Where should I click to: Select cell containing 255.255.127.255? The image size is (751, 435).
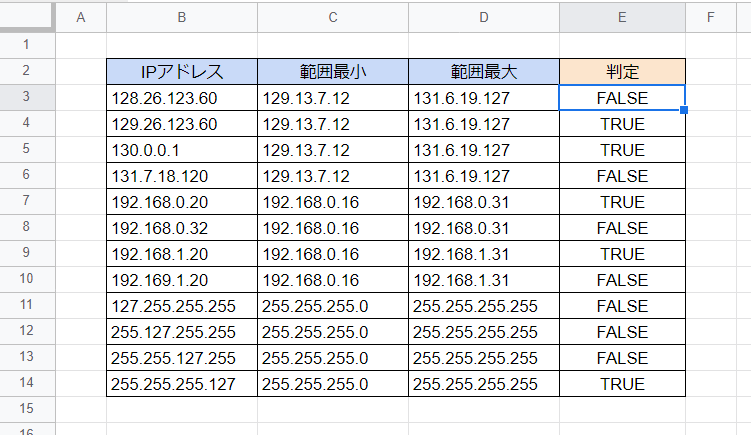(182, 357)
